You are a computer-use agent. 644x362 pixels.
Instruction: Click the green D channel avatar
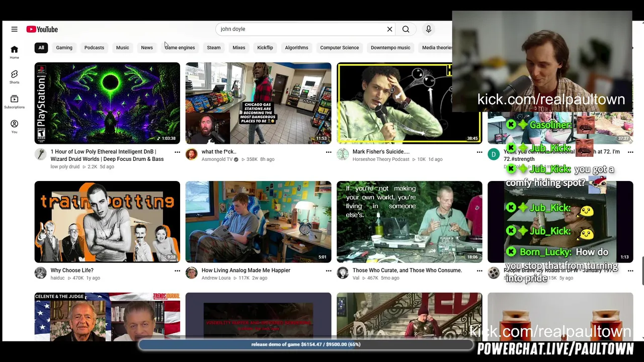click(494, 154)
